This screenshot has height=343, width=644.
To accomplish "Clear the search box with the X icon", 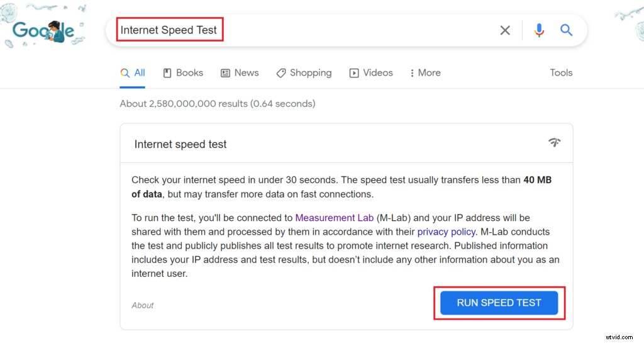I will point(505,30).
